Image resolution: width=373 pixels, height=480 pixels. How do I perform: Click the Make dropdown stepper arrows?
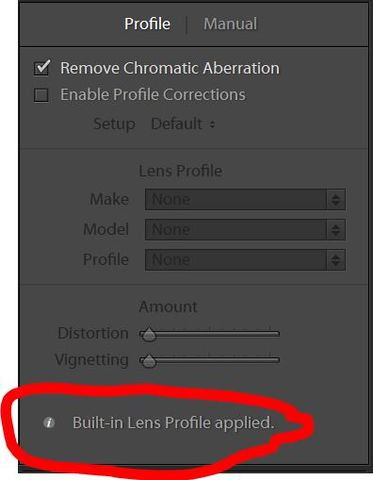(x=336, y=200)
